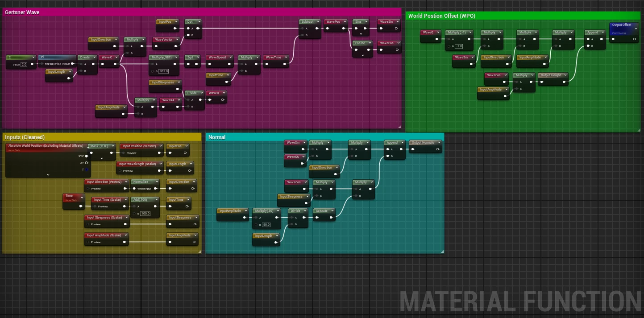Expand the bottom chevron of the Mask (R G) node
Screen dimensions: 644x318
coord(102,158)
